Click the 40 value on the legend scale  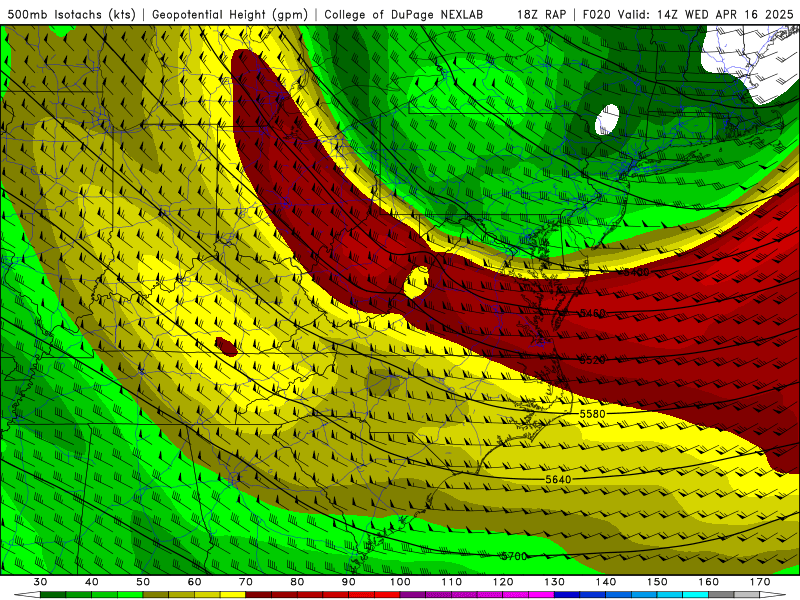[92, 582]
